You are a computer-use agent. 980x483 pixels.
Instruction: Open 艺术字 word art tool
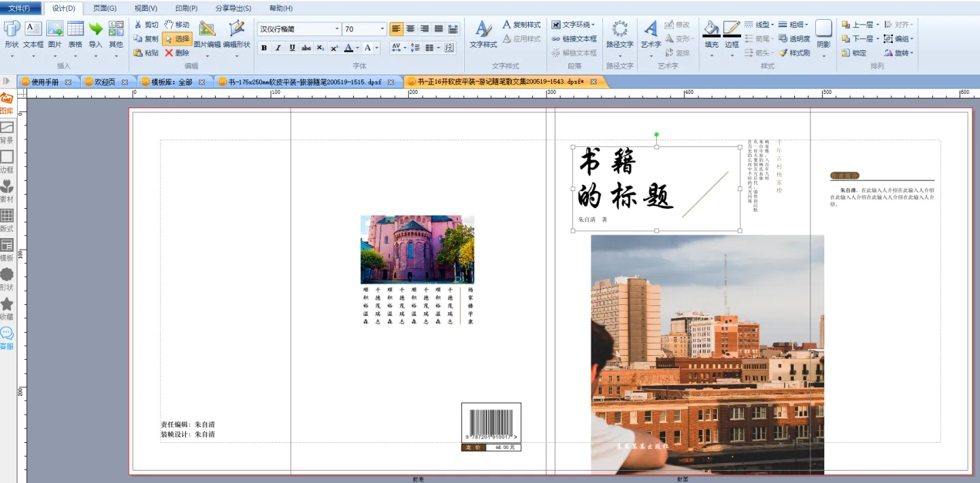(651, 35)
